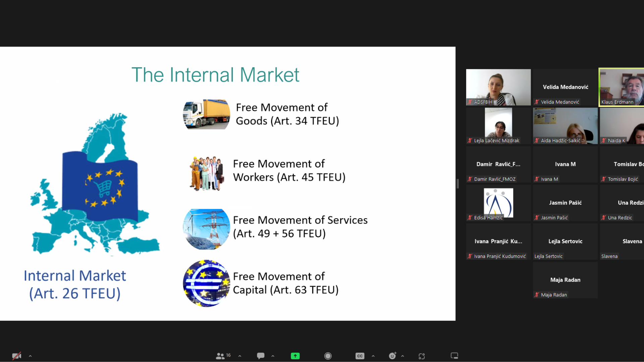Select Damir Ravlić_FMOZ participant tile

click(498, 164)
